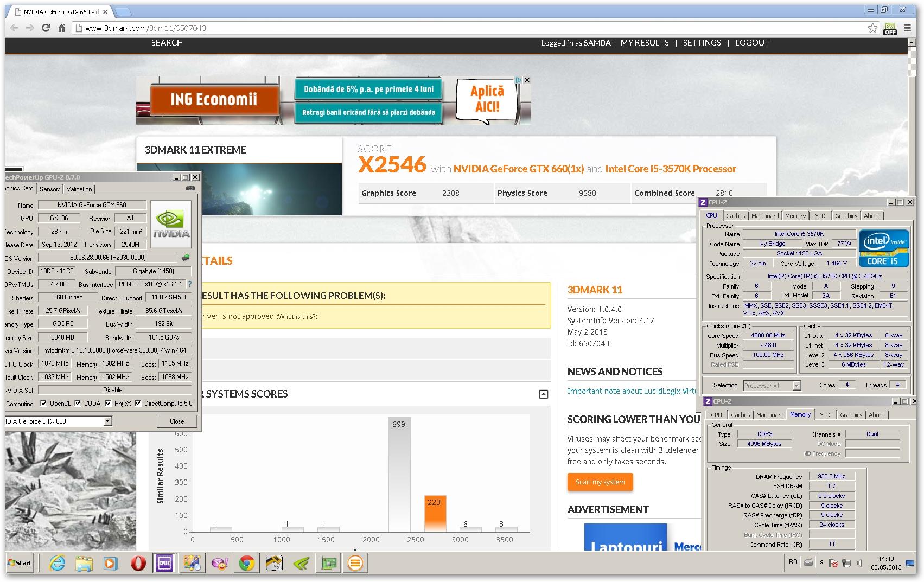The height and width of the screenshot is (582, 924).
Task: Click the Aplică AICI ad button
Action: click(487, 99)
